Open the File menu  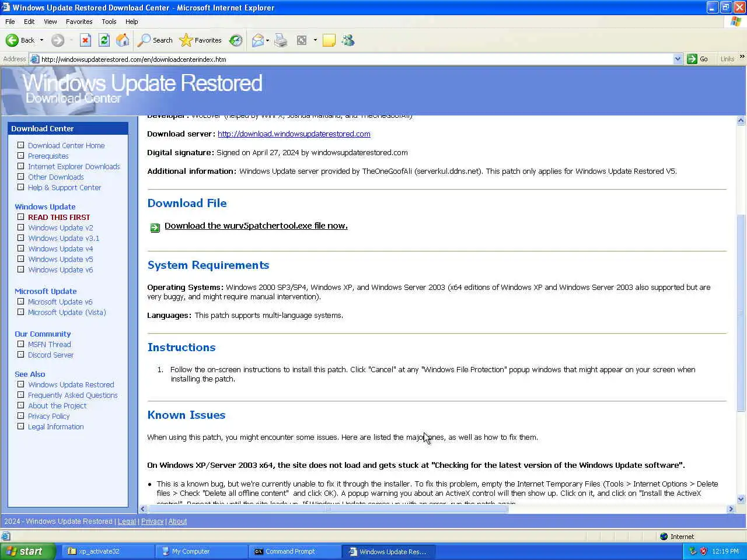tap(10, 22)
